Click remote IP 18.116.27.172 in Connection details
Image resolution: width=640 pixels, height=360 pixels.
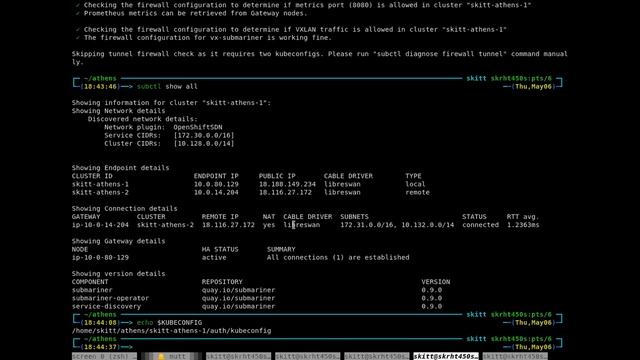(x=228, y=225)
